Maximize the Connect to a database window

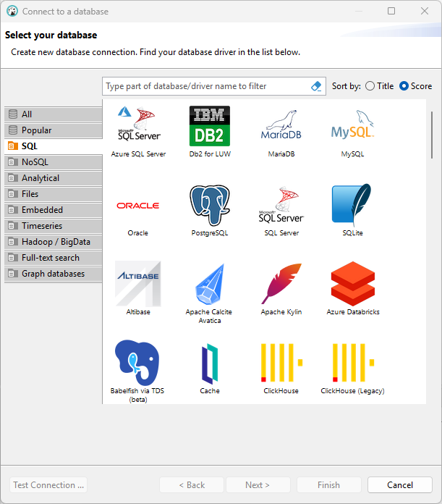click(391, 12)
